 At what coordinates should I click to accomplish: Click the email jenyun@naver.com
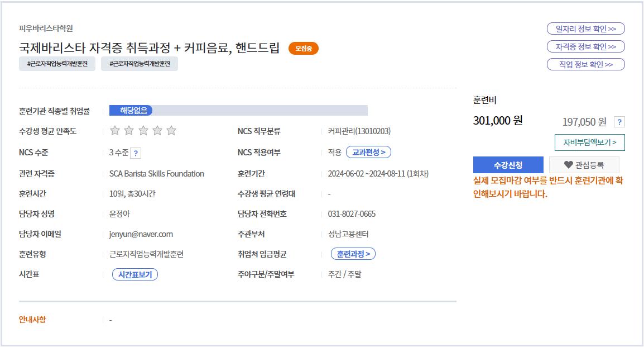pos(141,234)
